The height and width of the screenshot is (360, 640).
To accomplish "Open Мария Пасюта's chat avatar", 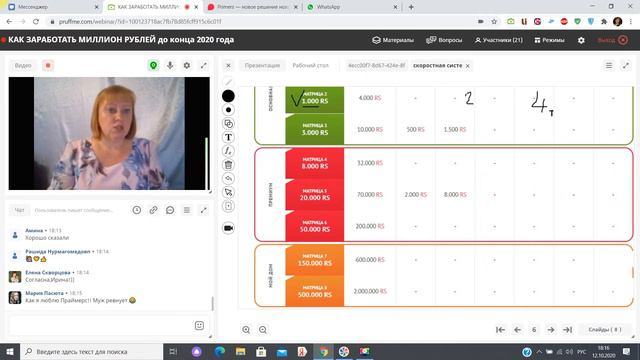I will click(x=15, y=297).
